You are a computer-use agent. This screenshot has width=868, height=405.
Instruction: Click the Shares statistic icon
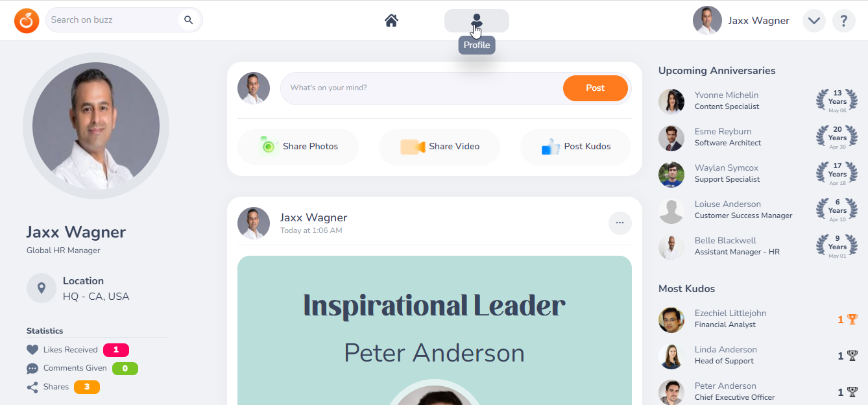(32, 387)
